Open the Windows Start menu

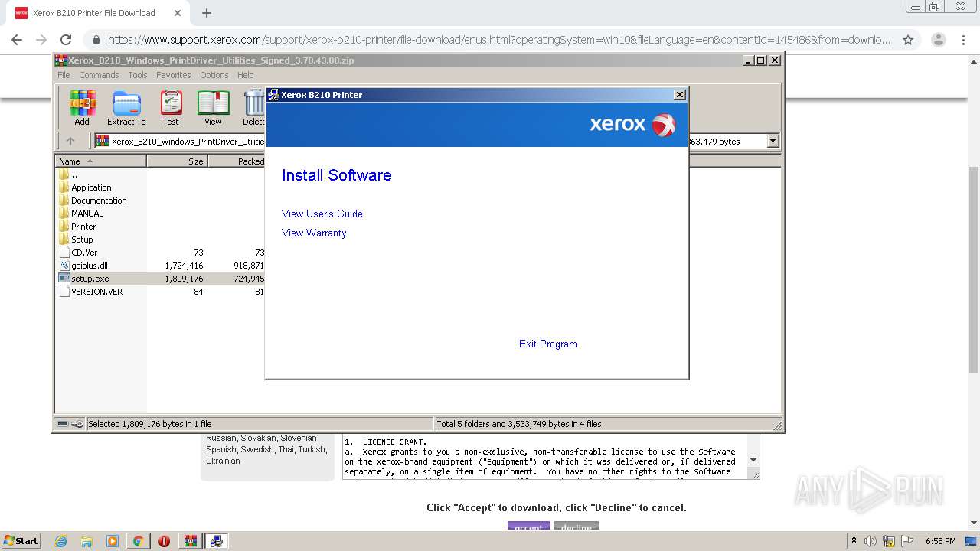click(x=21, y=540)
